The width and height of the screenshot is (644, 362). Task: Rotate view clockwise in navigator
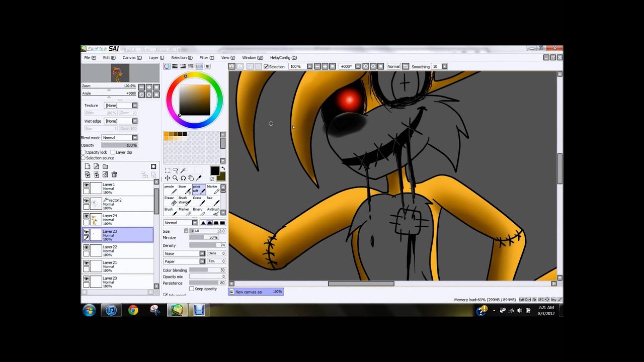[149, 95]
